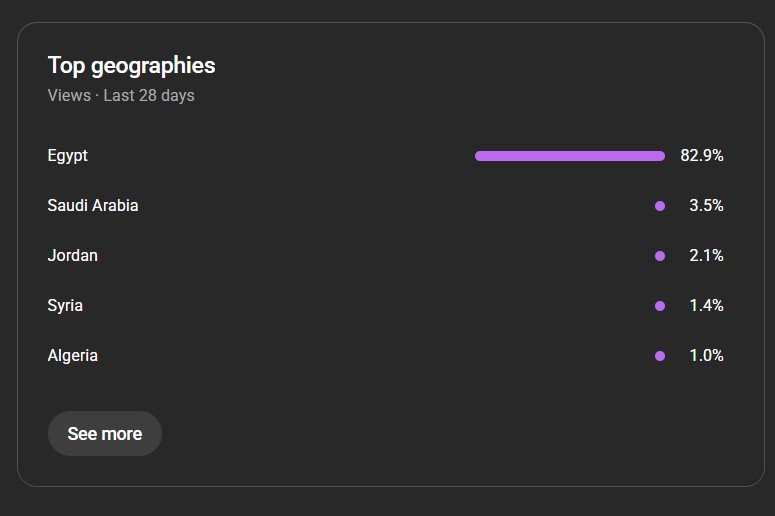Click the purple dot for Algeria
The width and height of the screenshot is (775, 516).
tap(660, 356)
